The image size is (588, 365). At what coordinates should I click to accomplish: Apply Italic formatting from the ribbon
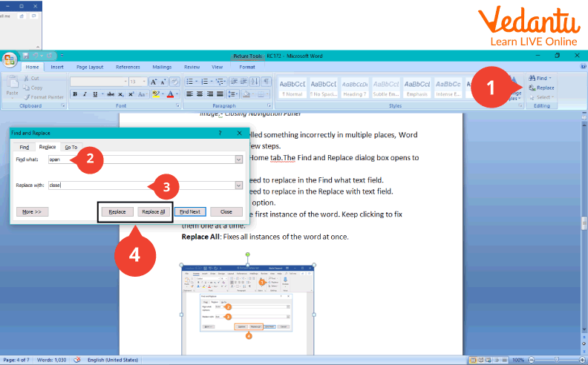(x=85, y=94)
